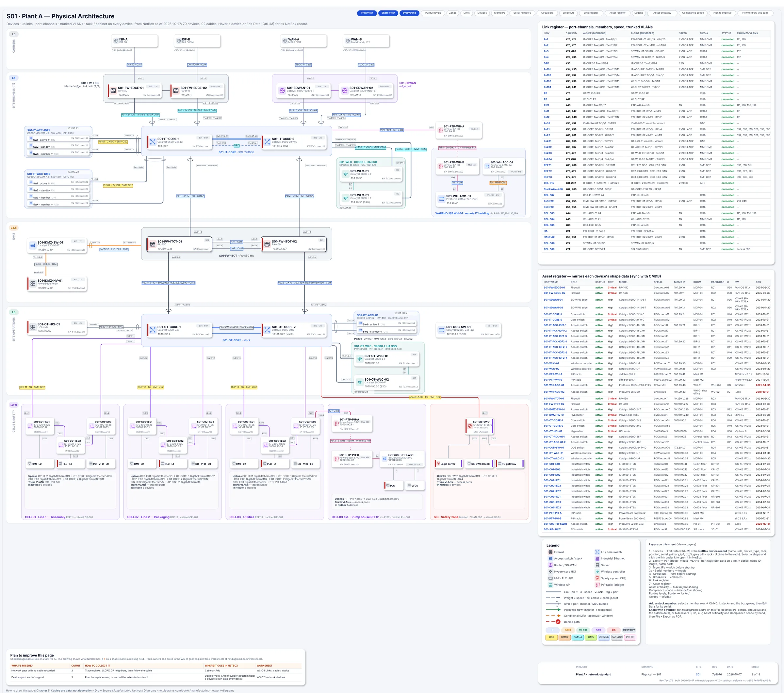
Task: Click the 'REP 11 · 1G · SMF OS2' link label
Action: pyautogui.click(x=32, y=387)
